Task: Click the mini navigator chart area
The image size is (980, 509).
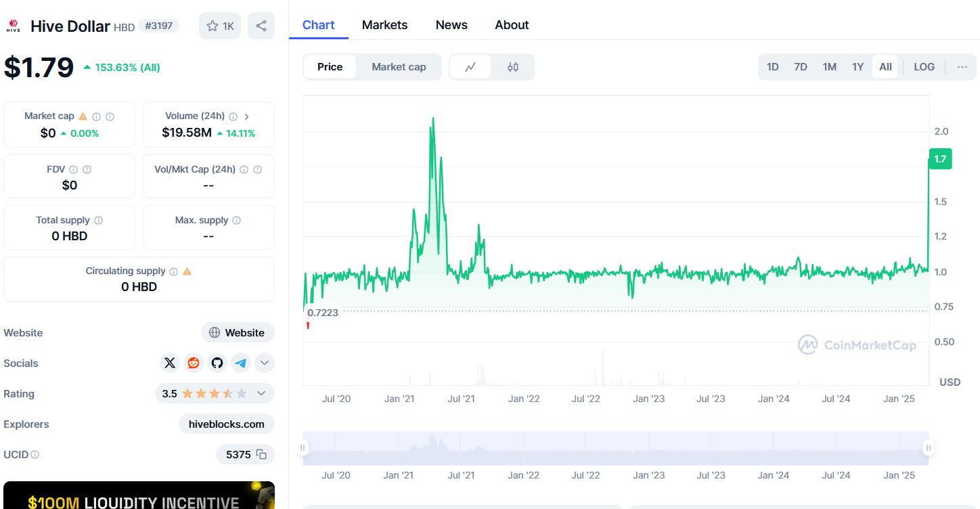Action: (615, 448)
